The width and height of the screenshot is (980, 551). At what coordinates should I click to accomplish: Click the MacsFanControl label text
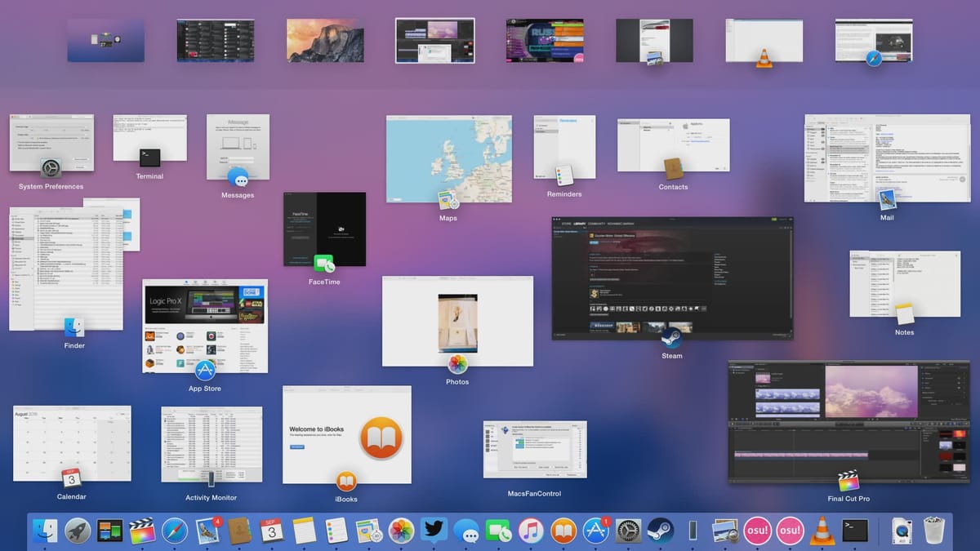[534, 493]
